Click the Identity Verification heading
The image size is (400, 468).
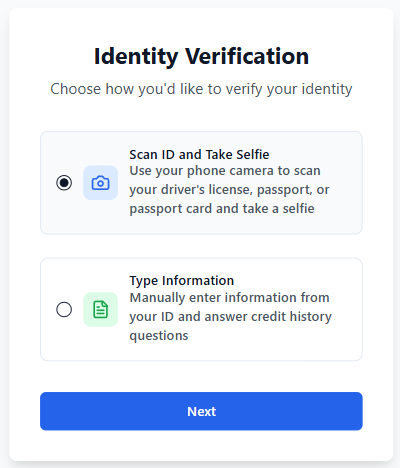coord(201,56)
